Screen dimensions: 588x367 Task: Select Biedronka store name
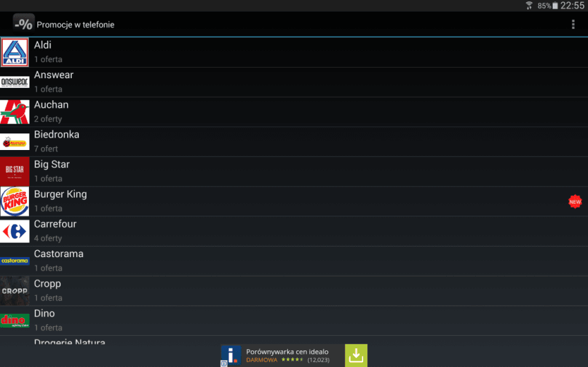57,135
